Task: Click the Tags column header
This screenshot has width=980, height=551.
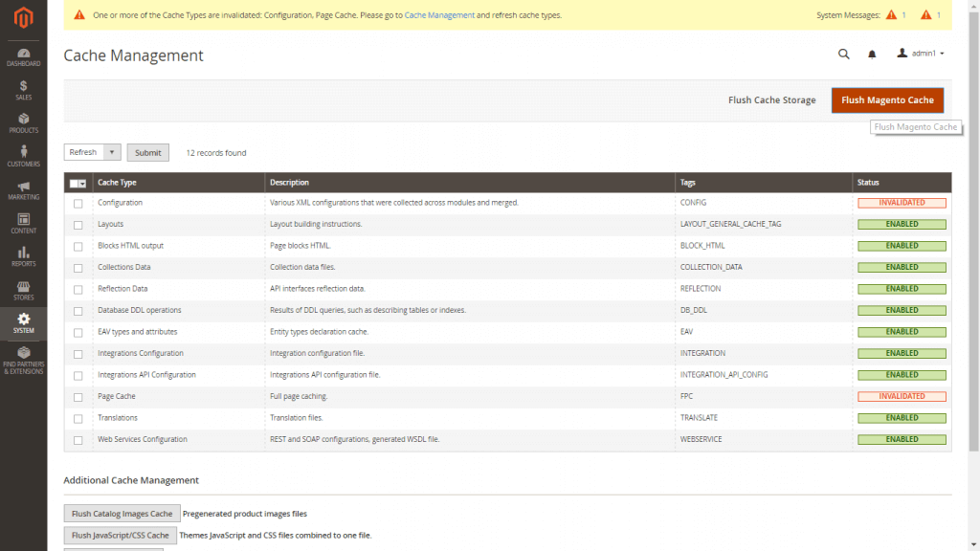Action: tap(687, 183)
